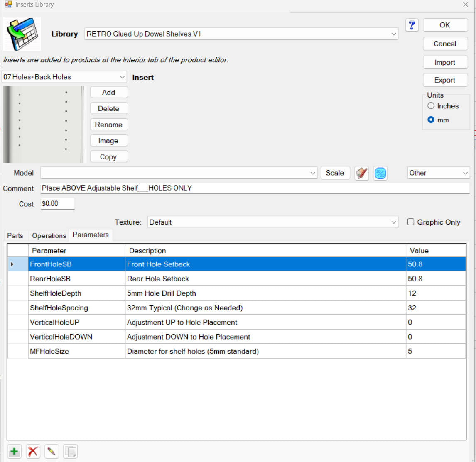Viewport: 476px width, 462px height.
Task: Open help with the question mark icon
Action: [x=412, y=25]
